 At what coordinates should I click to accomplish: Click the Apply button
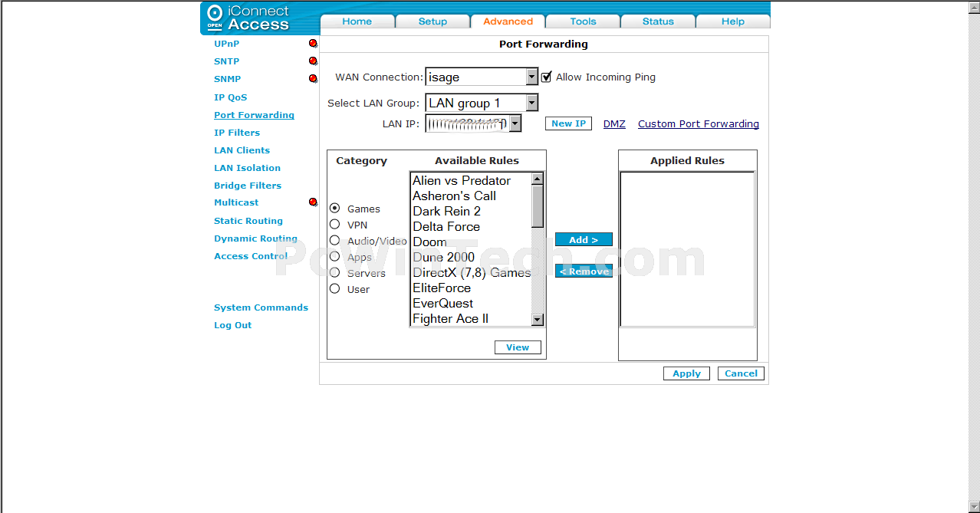click(686, 373)
